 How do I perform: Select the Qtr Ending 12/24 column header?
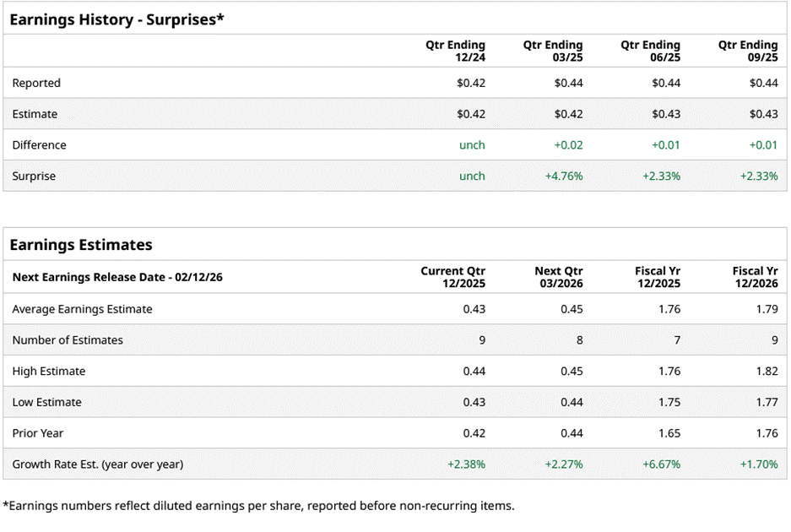[455, 51]
